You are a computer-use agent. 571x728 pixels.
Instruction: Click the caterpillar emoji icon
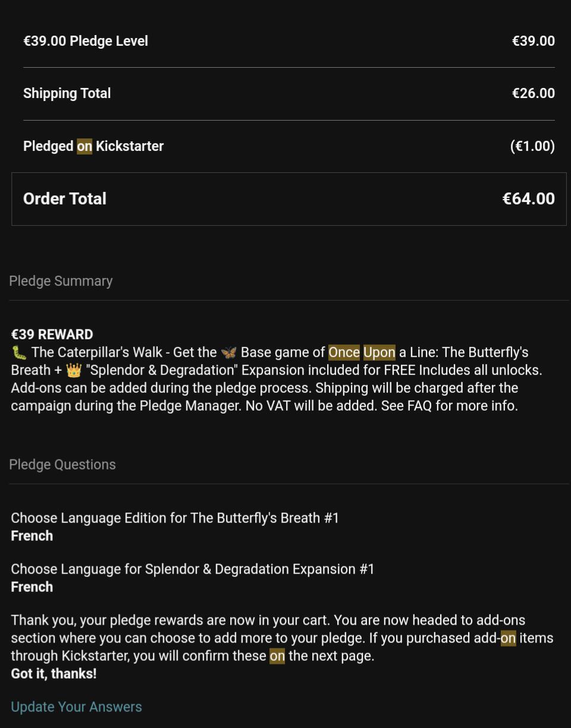pos(19,352)
